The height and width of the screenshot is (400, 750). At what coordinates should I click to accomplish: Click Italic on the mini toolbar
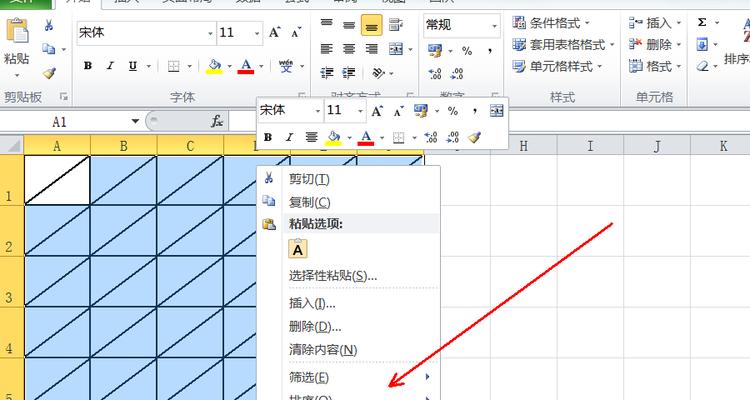pos(289,138)
